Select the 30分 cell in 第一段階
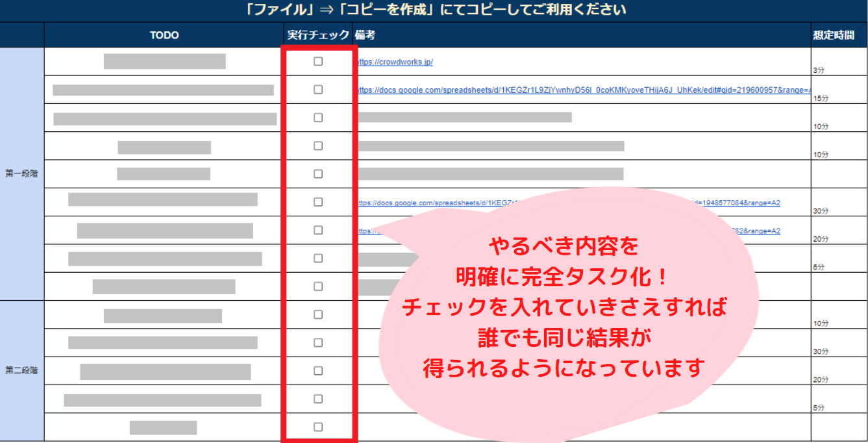This screenshot has width=868, height=443. click(839, 202)
